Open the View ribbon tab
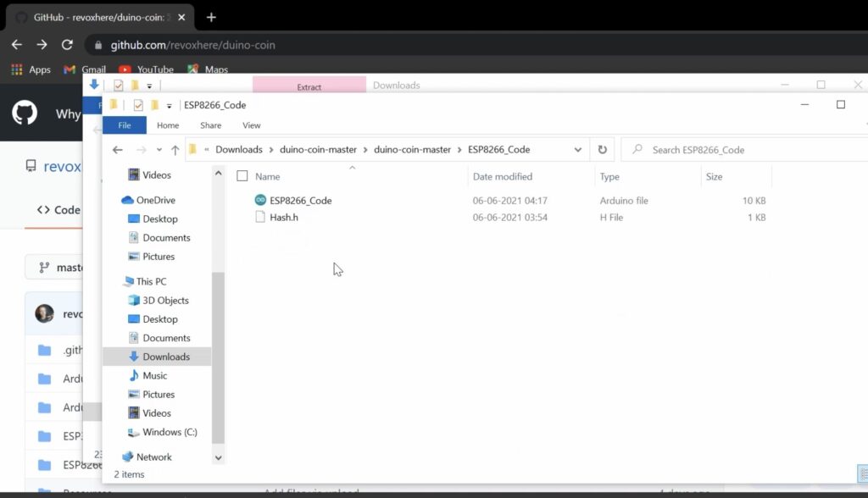 pos(252,125)
